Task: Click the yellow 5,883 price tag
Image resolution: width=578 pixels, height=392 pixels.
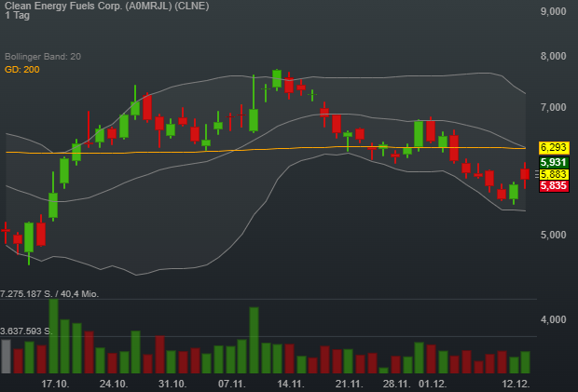Action: [554, 174]
